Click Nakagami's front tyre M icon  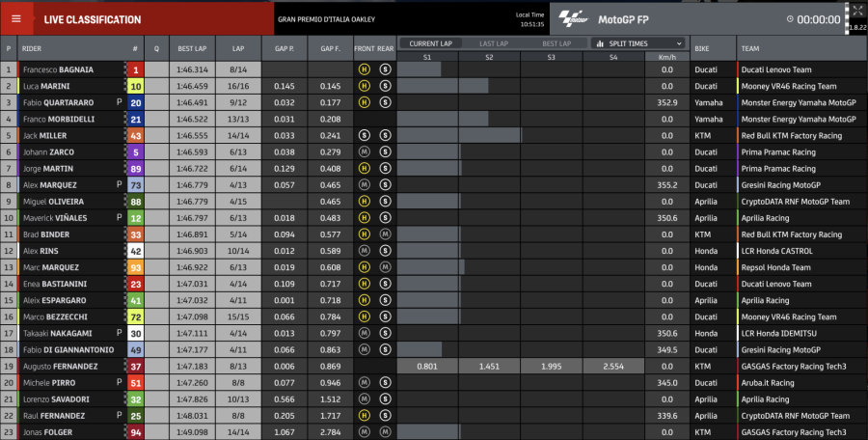365,333
